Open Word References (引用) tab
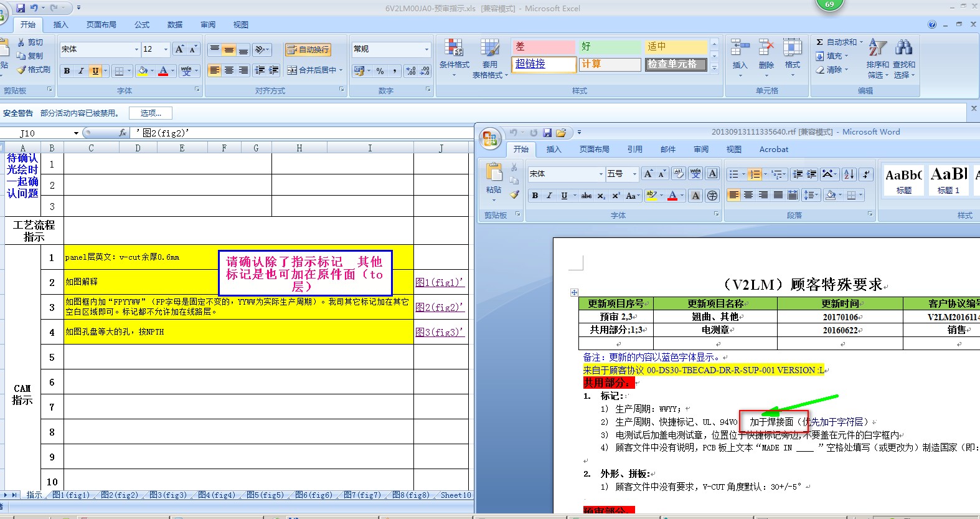Image resolution: width=980 pixels, height=519 pixels. tap(634, 150)
